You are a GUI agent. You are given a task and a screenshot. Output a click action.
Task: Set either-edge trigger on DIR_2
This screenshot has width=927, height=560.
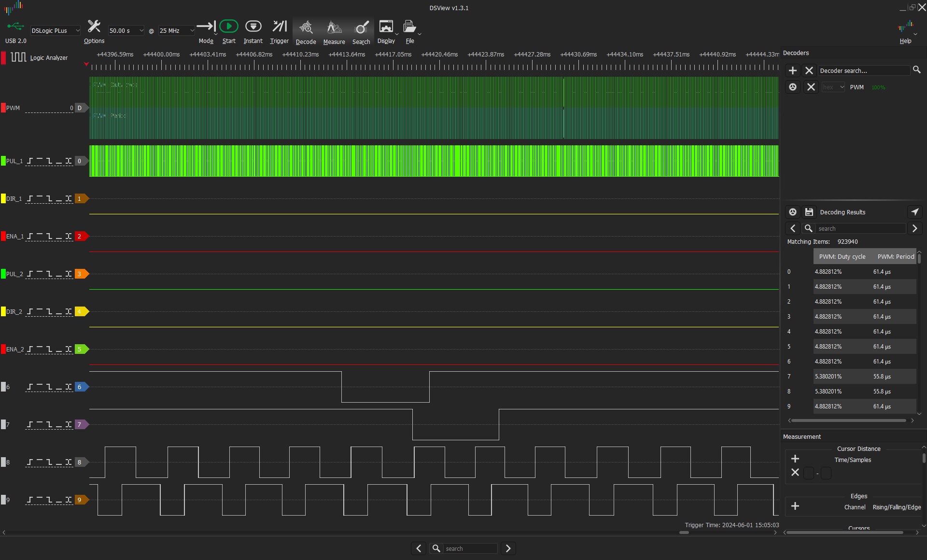[69, 311]
